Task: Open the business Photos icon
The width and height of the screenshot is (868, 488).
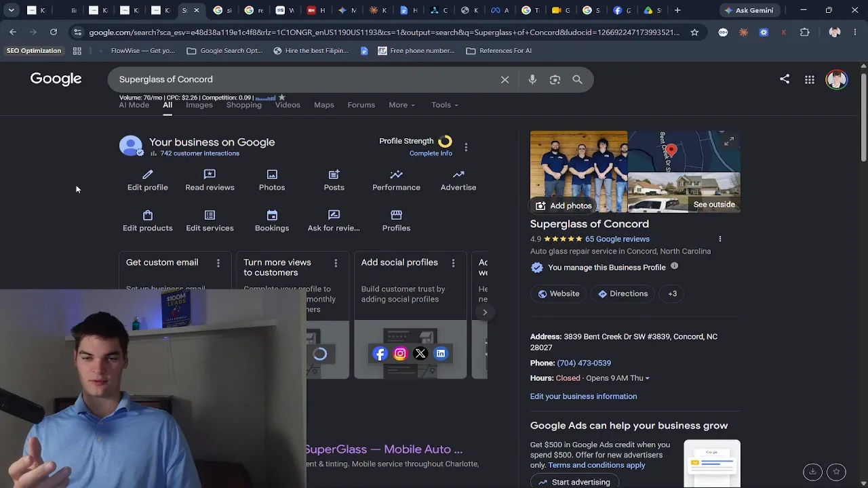Action: pos(272,175)
